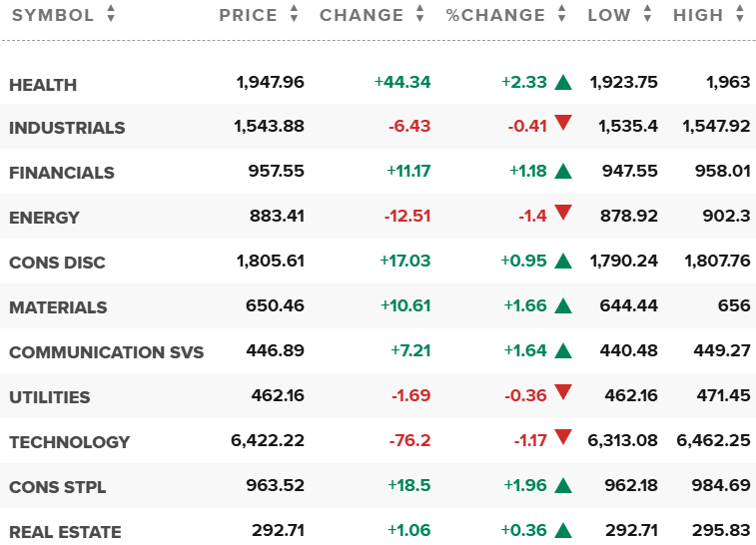
Task: Select the CONS STPL row change +18.5
Action: (x=409, y=485)
